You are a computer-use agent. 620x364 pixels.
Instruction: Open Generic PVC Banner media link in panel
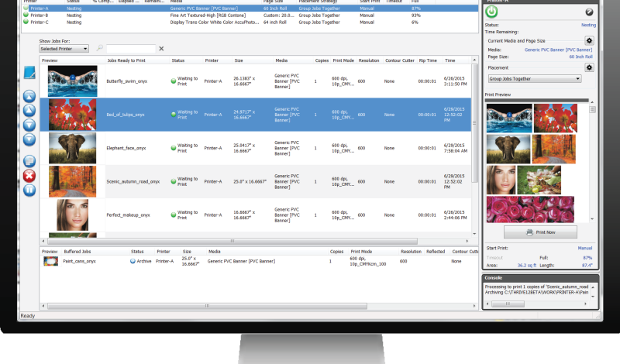(x=558, y=50)
